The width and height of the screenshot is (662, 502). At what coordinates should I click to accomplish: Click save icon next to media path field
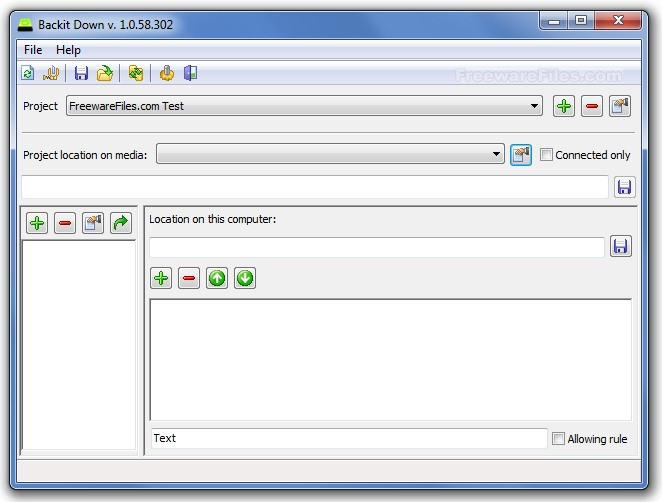(x=624, y=187)
